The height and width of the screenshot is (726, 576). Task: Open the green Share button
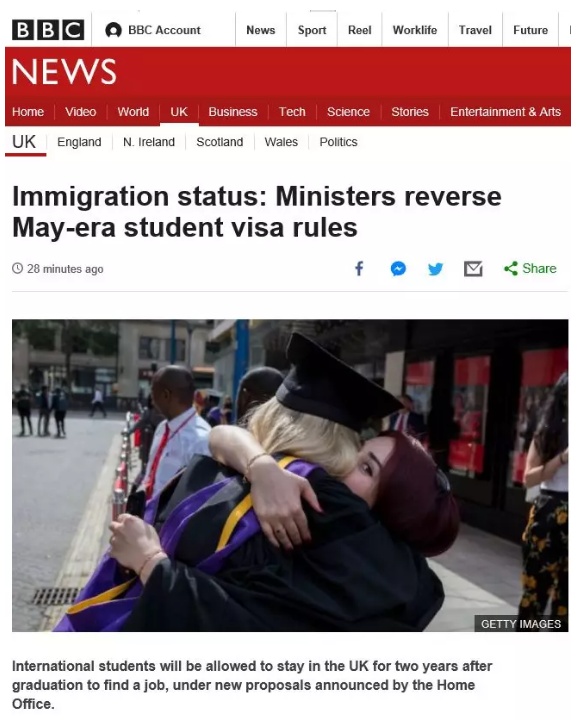[x=530, y=269]
